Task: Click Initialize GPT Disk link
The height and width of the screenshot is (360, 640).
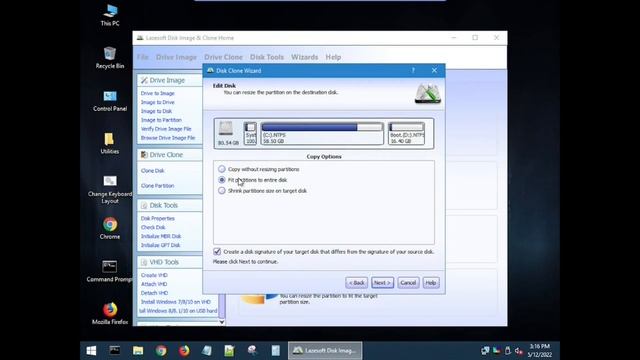Action: pyautogui.click(x=160, y=245)
